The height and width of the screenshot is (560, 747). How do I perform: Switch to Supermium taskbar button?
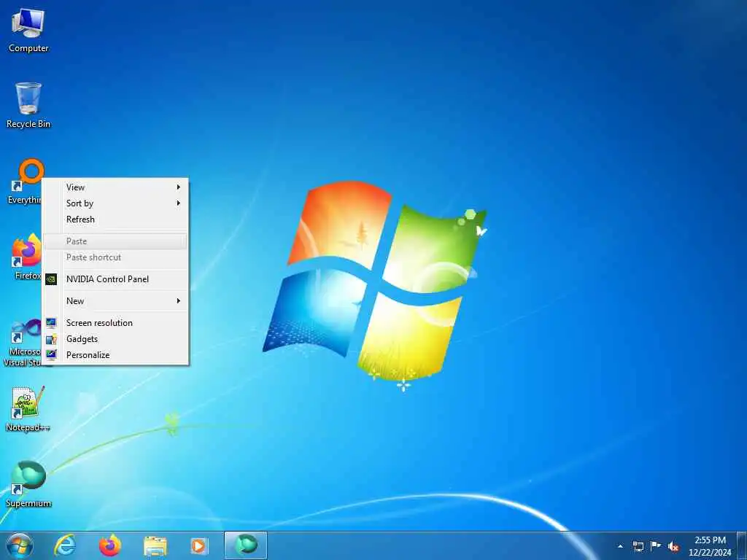(x=246, y=545)
